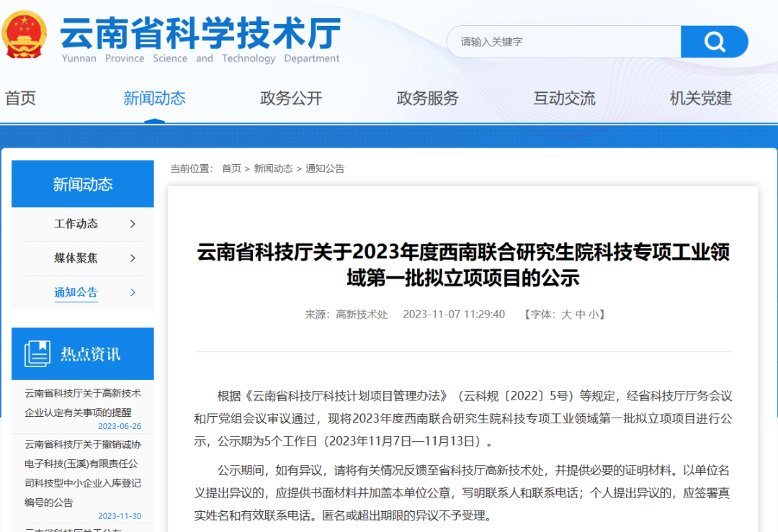The height and width of the screenshot is (532, 778).
Task: Open the 撤销诚协电子科技 announcement link
Action: [83, 473]
